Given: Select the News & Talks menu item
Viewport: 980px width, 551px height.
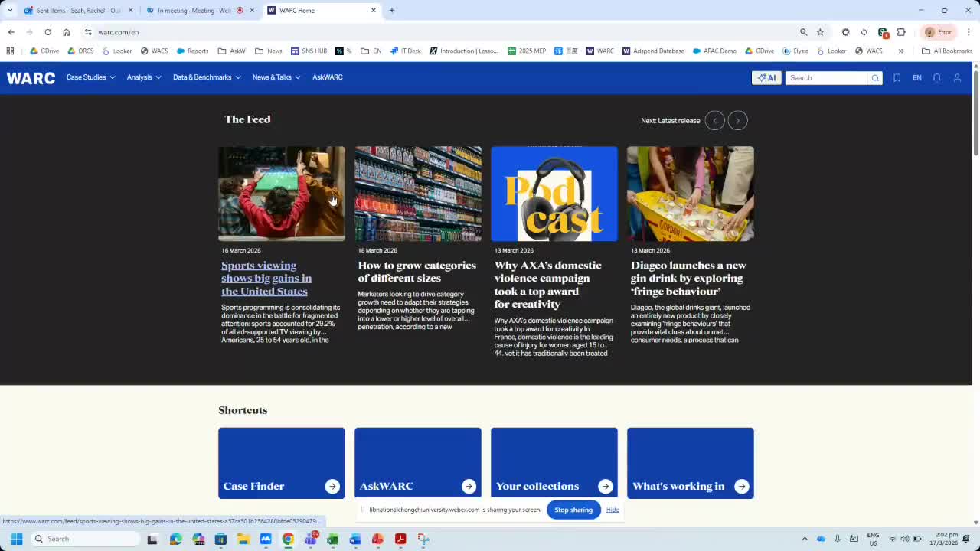Looking at the screenshot, I should click(x=272, y=77).
